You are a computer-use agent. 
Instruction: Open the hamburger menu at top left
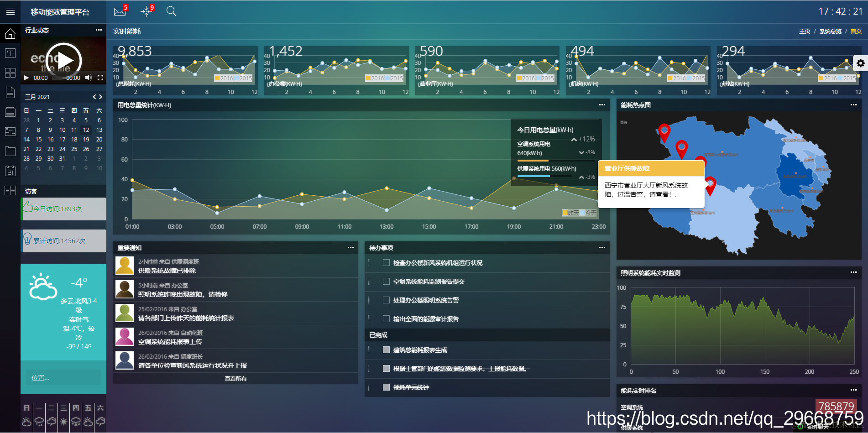(x=10, y=12)
